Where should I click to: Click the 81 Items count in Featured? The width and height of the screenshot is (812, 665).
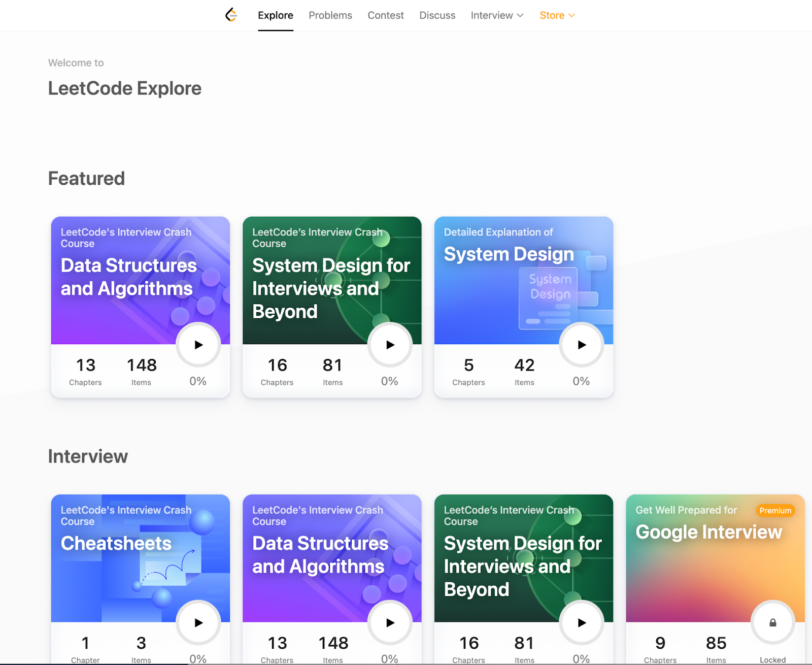(333, 371)
